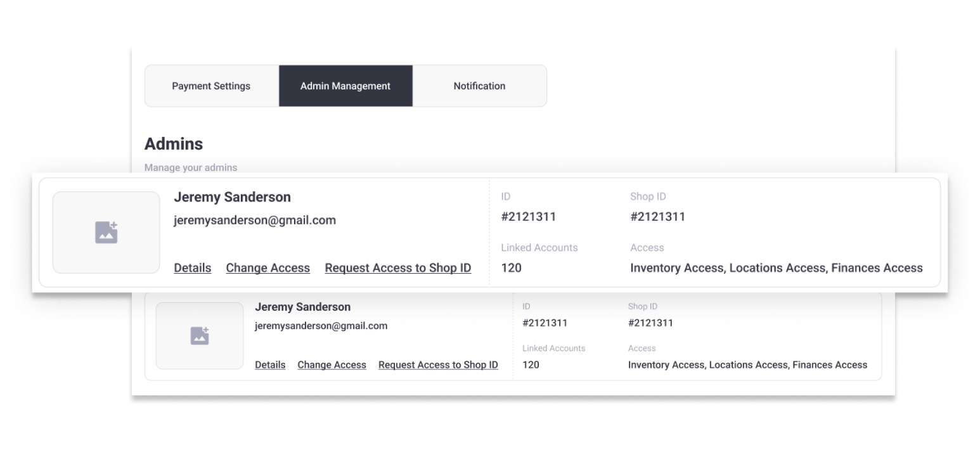Click the email address in the enlarged top card
The width and height of the screenshot is (980, 450).
(255, 221)
